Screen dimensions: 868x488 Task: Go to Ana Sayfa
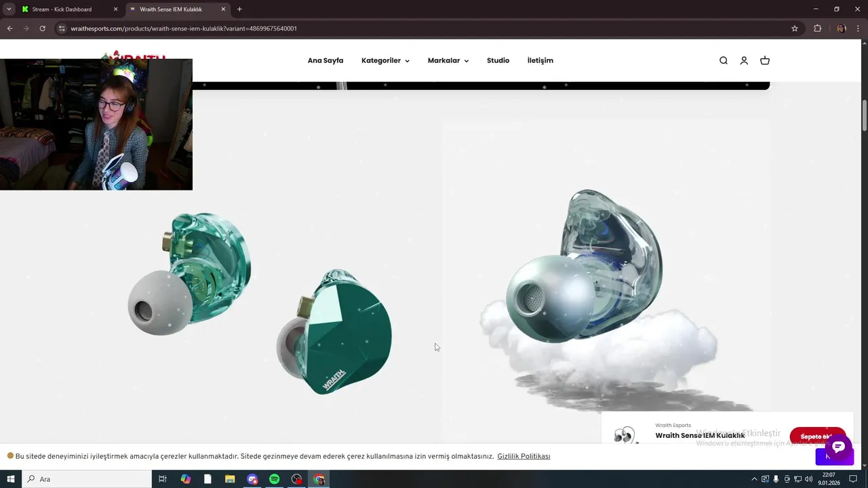(325, 60)
